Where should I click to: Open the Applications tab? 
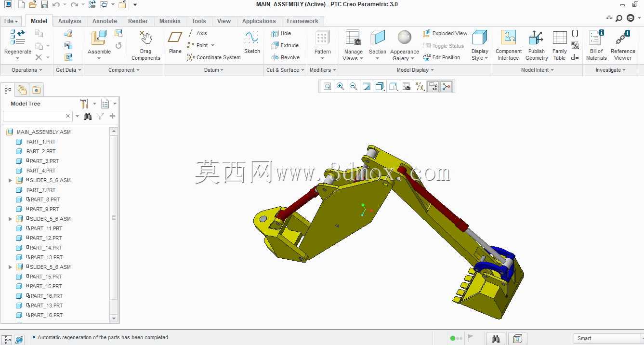click(259, 21)
